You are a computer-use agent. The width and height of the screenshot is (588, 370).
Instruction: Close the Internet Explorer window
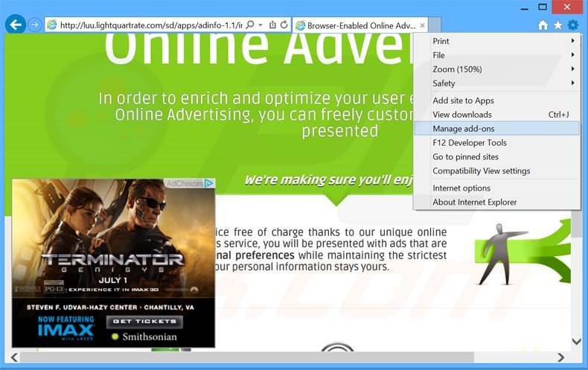click(567, 7)
